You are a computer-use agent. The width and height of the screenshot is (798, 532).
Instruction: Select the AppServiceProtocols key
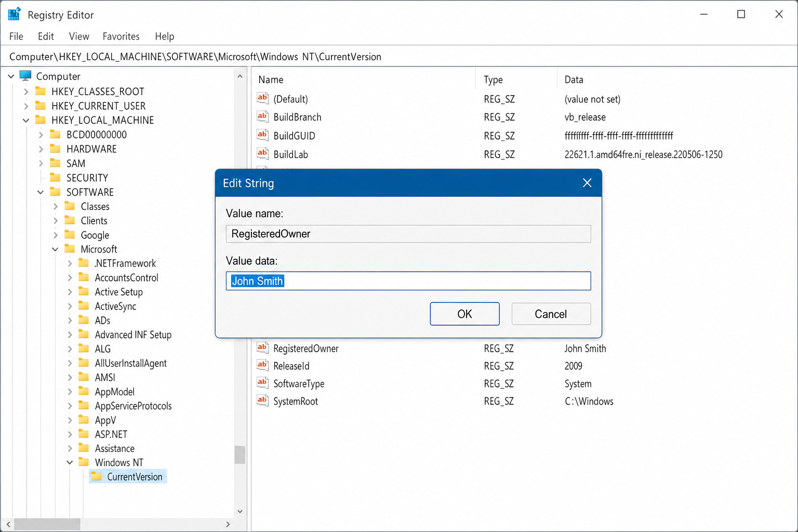(x=133, y=406)
